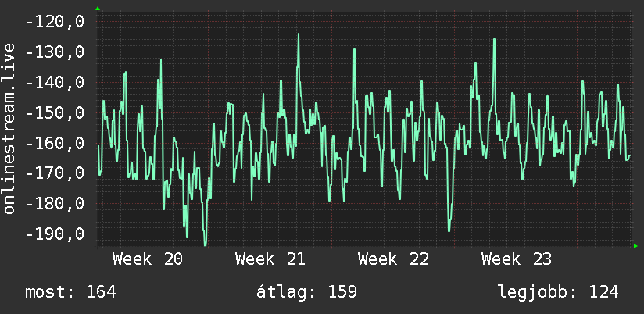Click the Week 23 axis label
Viewport: 644px width, 314px height.
517,259
